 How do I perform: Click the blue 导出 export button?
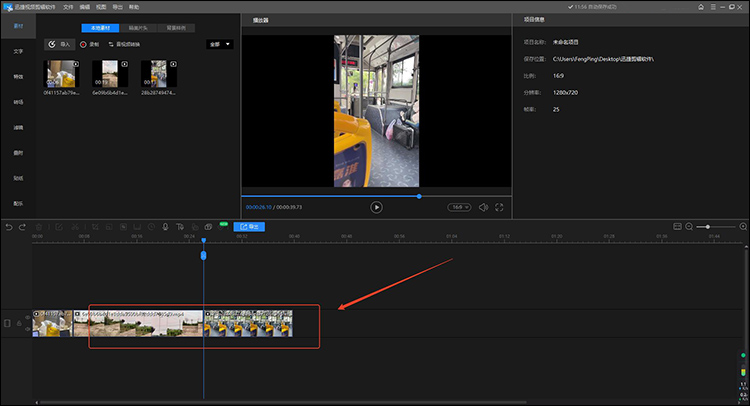249,227
